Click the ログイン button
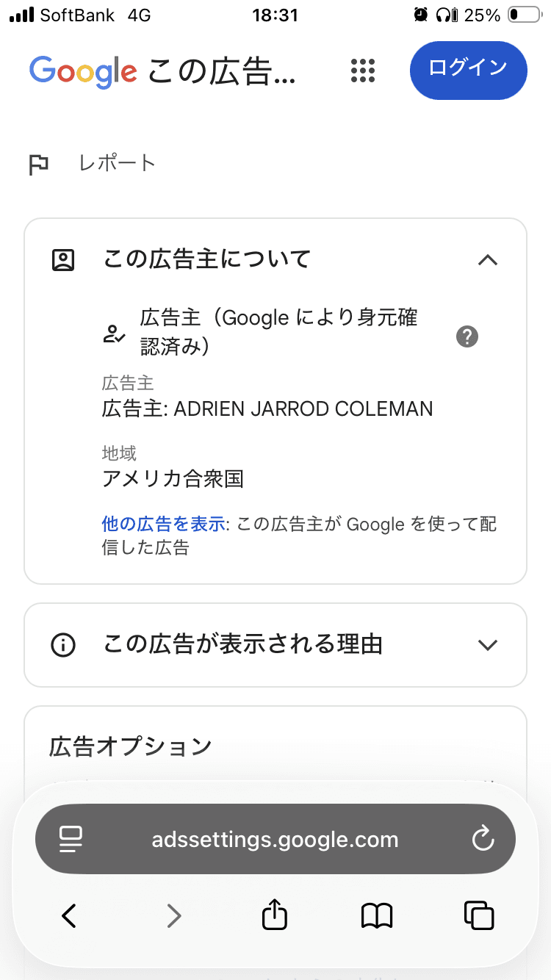The width and height of the screenshot is (551, 980). pyautogui.click(x=468, y=70)
